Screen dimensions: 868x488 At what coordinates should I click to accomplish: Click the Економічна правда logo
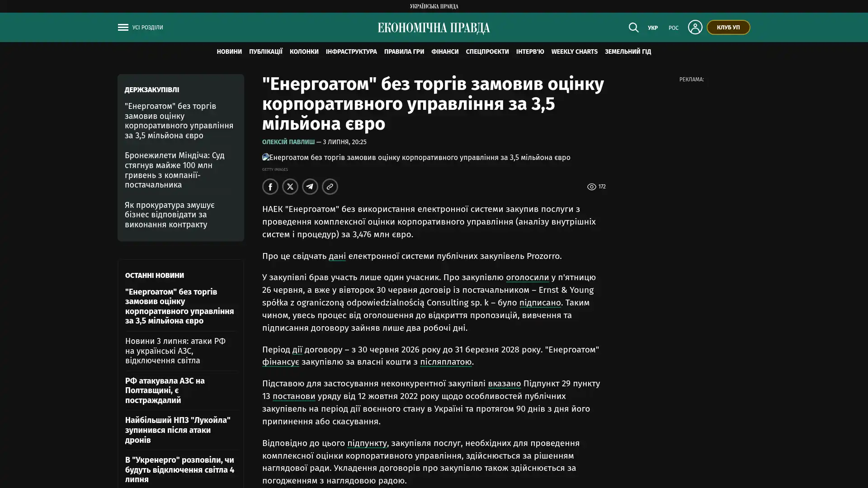point(434,28)
